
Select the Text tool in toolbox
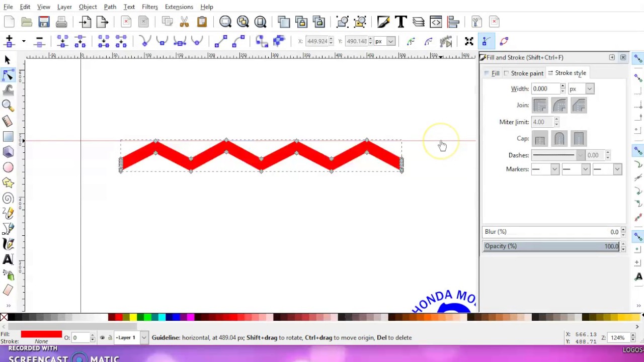tap(8, 259)
